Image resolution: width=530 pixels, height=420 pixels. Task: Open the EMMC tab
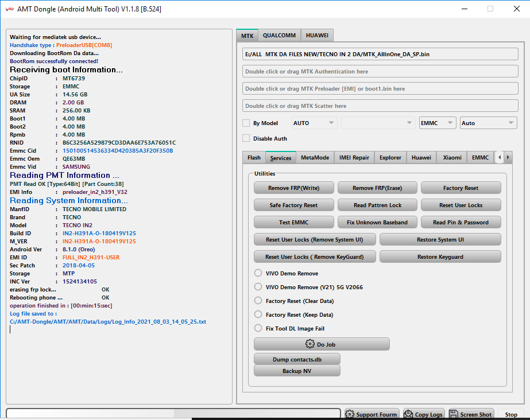click(x=480, y=158)
